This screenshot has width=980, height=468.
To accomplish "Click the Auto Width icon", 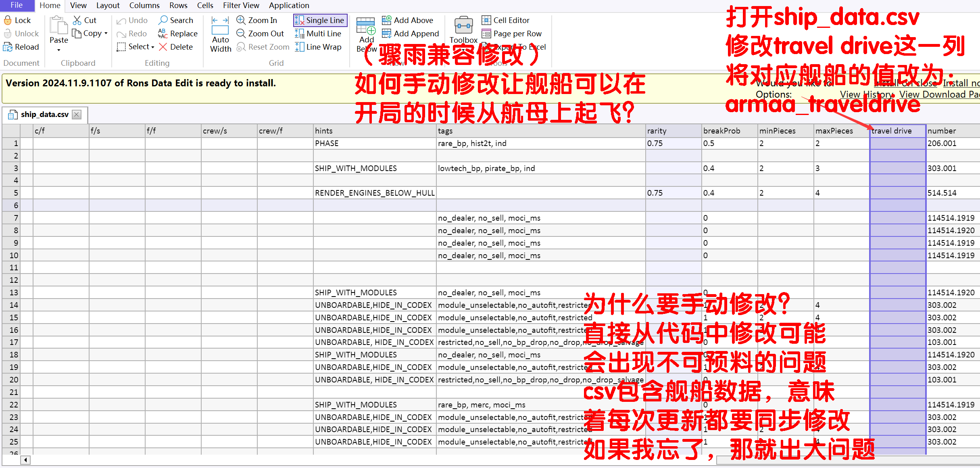I will tap(220, 26).
